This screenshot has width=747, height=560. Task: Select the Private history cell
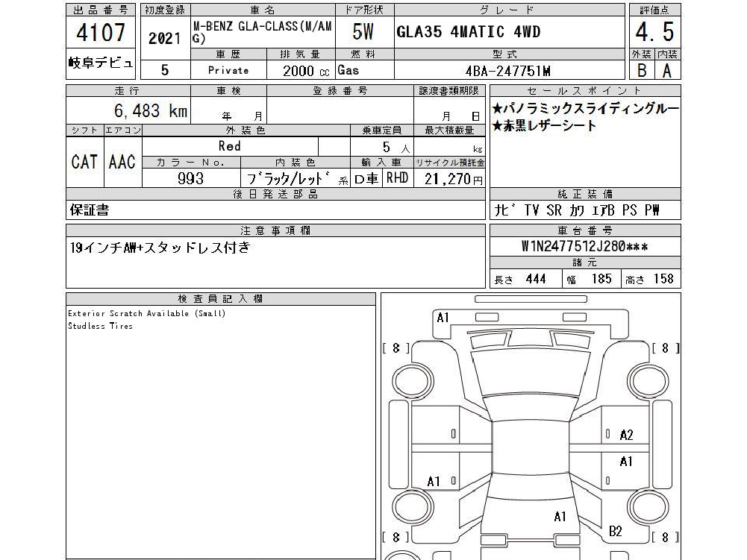tap(228, 70)
